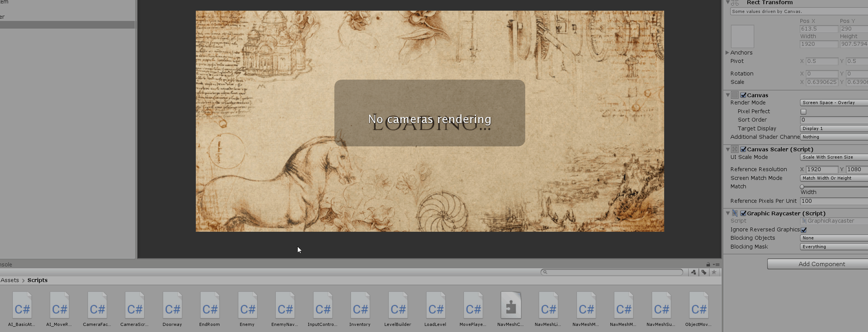Click Scripts in the breadcrumb path
Viewport: 868px width, 332px height.
pos(37,280)
